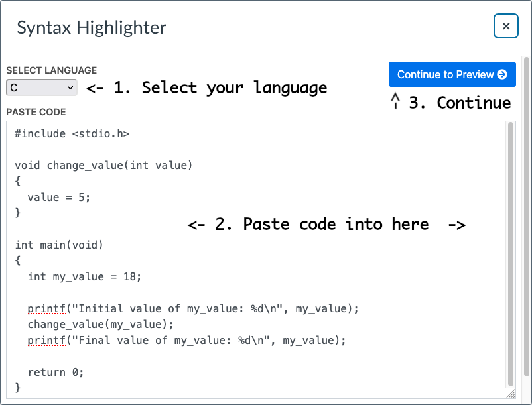This screenshot has width=532, height=405.
Task: Click the Continue to Preview button
Action: (452, 74)
